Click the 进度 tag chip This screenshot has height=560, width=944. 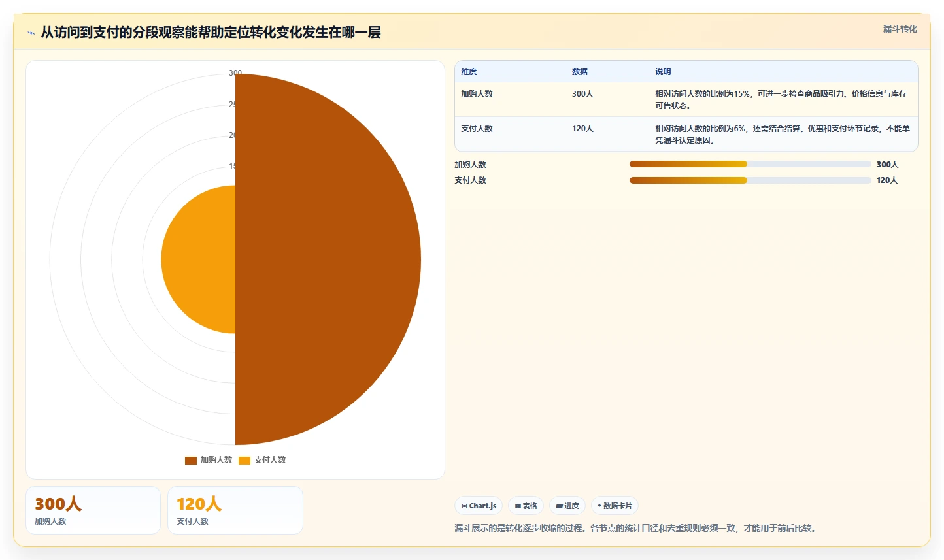coord(567,506)
